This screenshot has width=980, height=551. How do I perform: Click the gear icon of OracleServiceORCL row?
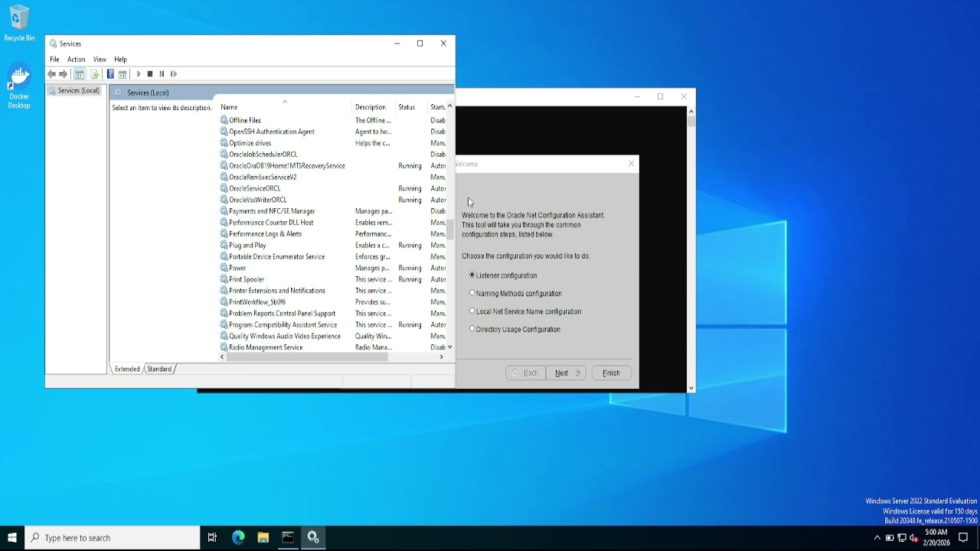224,188
